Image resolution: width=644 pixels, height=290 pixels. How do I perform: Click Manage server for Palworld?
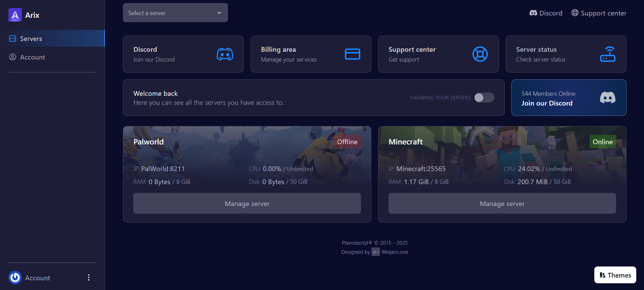point(247,203)
